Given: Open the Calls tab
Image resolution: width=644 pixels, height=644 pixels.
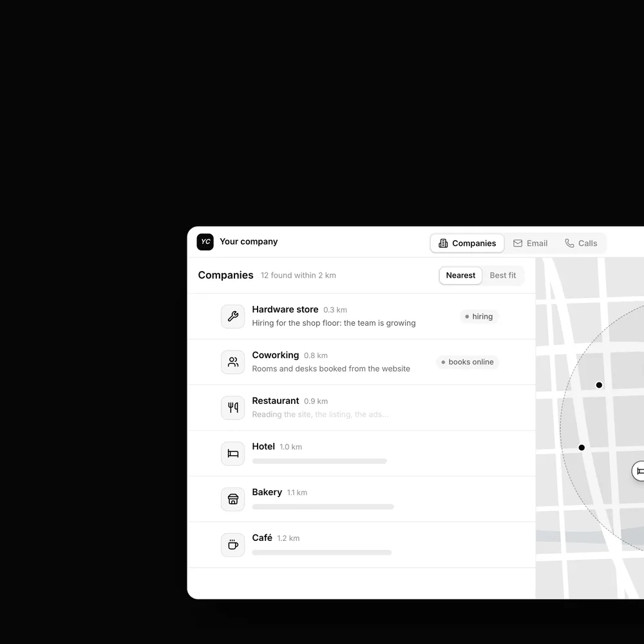Looking at the screenshot, I should click(x=581, y=243).
